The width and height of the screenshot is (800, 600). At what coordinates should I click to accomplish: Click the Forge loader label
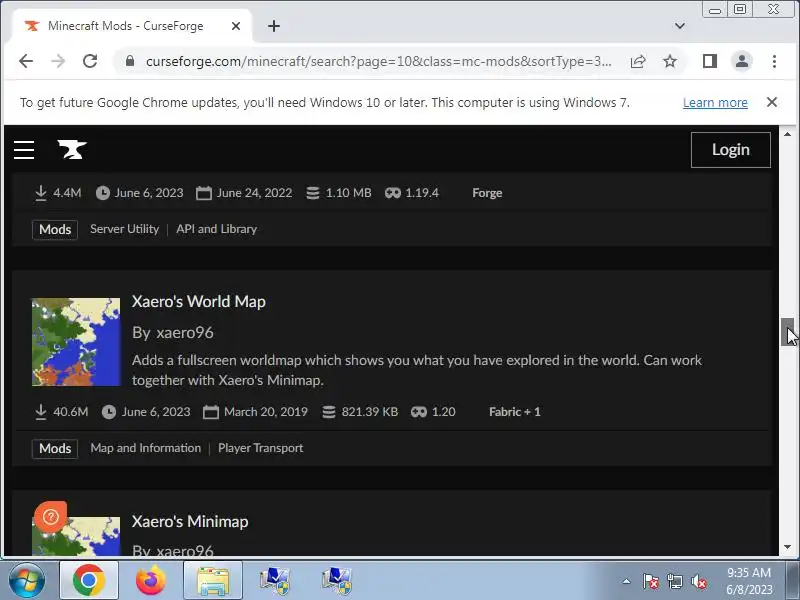pos(487,193)
